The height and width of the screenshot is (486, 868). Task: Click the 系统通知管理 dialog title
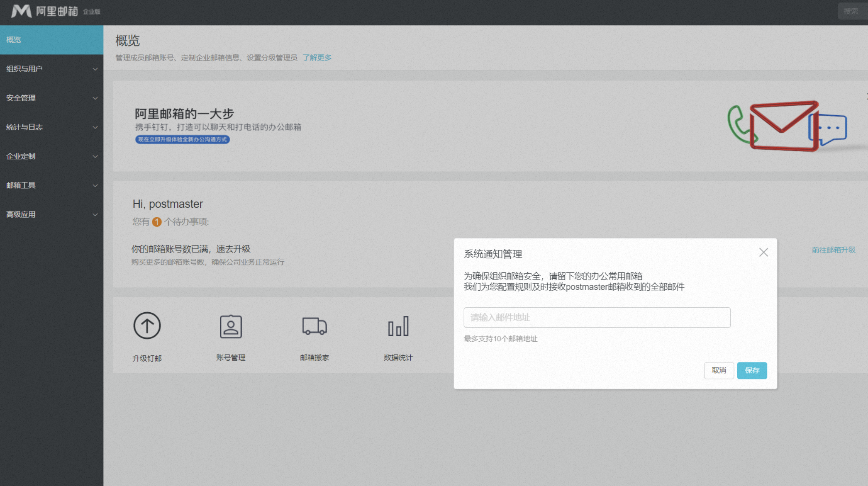click(493, 254)
